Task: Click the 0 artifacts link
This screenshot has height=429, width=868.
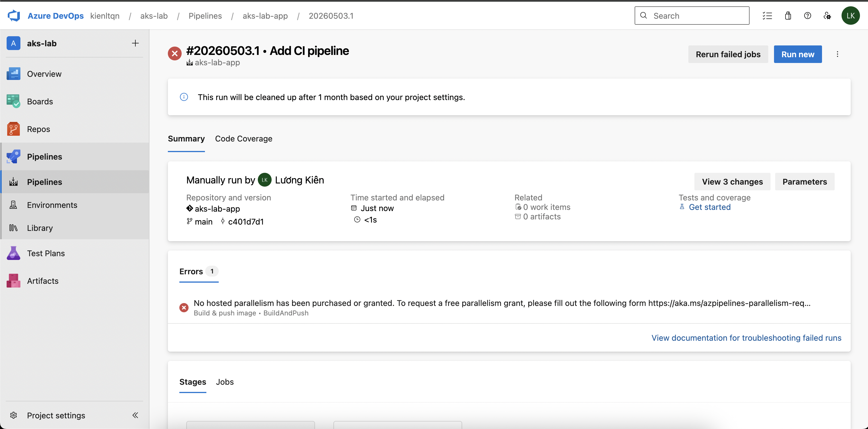Action: pyautogui.click(x=542, y=216)
